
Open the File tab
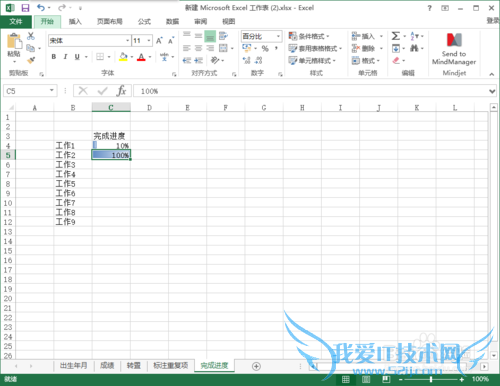click(16, 22)
